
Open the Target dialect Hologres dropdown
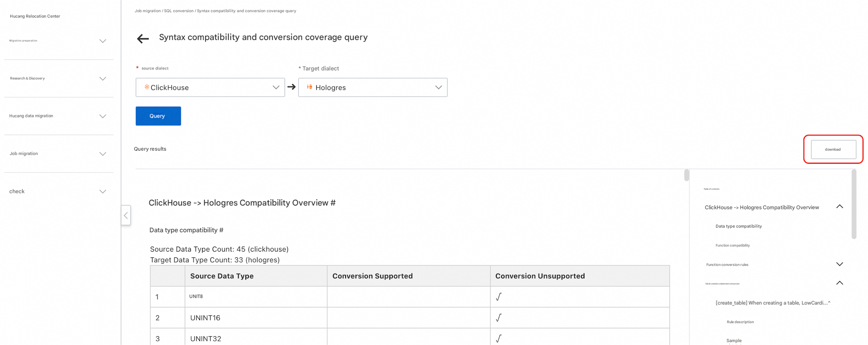(373, 88)
